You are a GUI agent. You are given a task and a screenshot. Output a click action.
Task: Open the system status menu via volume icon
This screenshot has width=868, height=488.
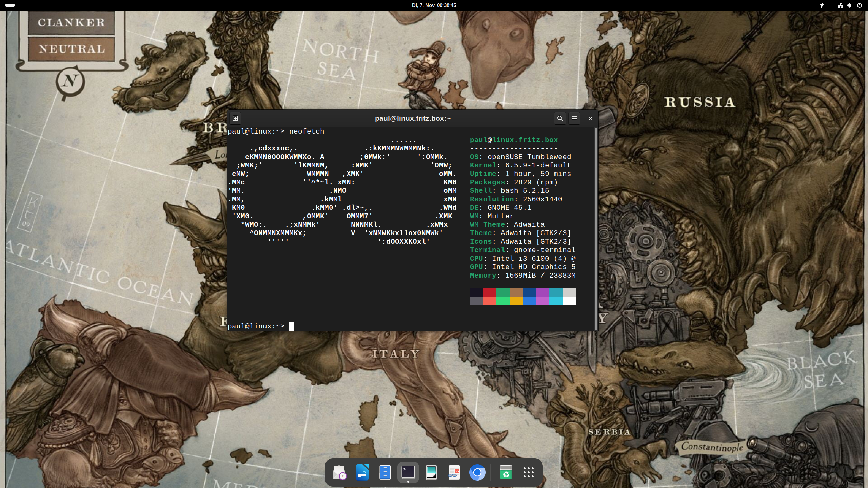(850, 5)
